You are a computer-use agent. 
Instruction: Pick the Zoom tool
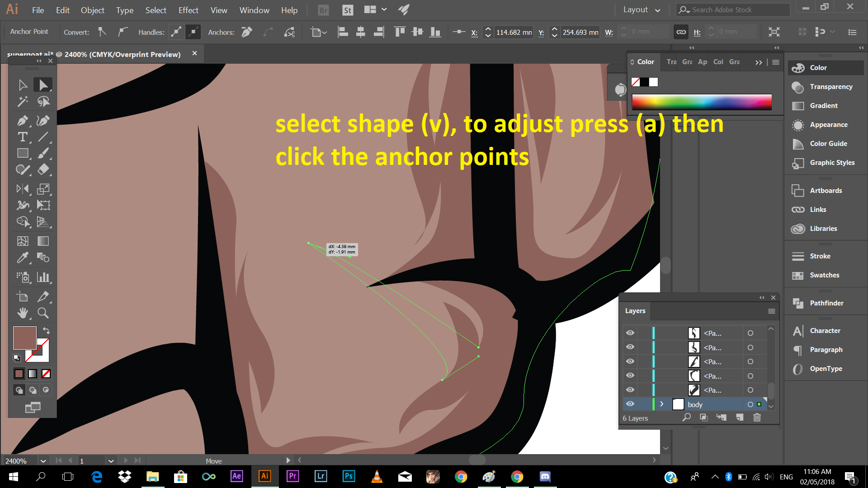click(x=43, y=313)
